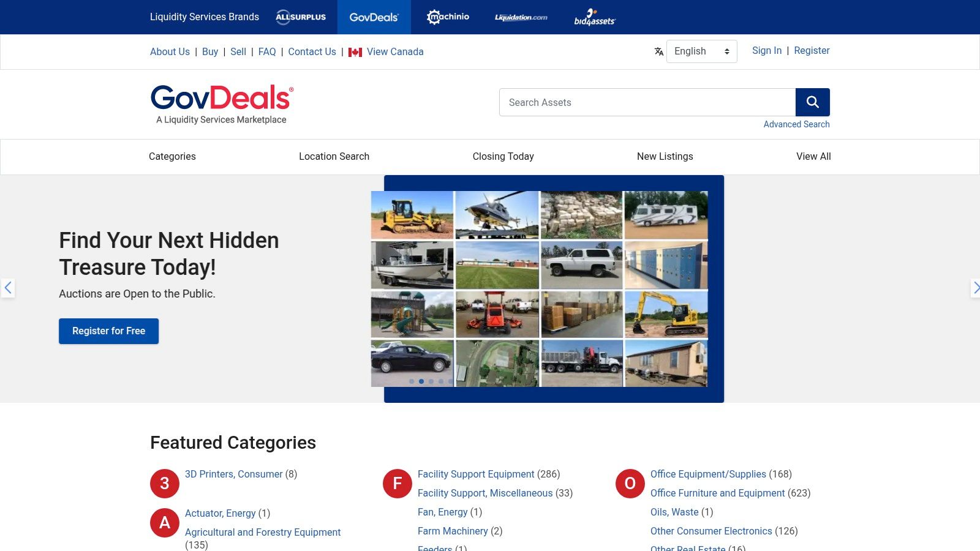View the Office Furniture and Equipment category
This screenshot has height=551, width=980.
(718, 493)
